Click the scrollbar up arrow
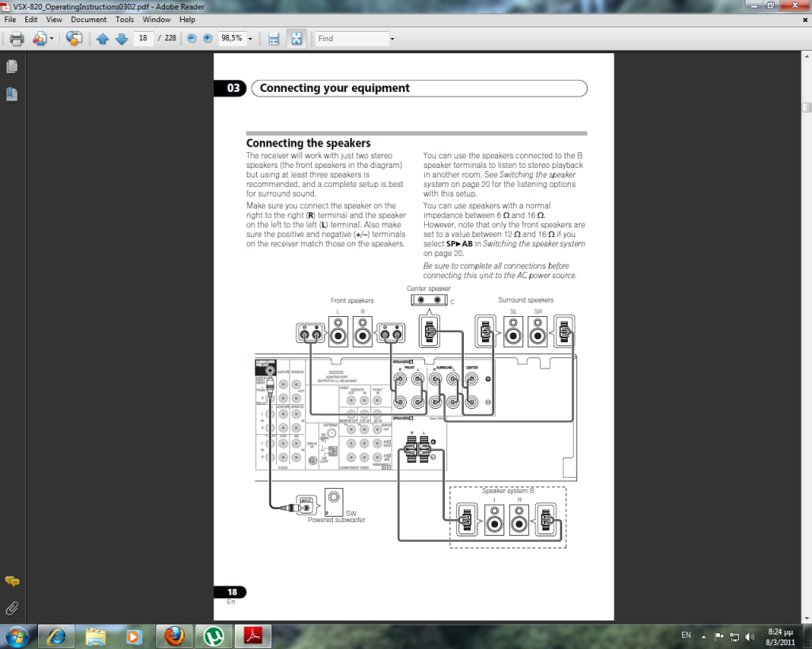 (x=806, y=55)
